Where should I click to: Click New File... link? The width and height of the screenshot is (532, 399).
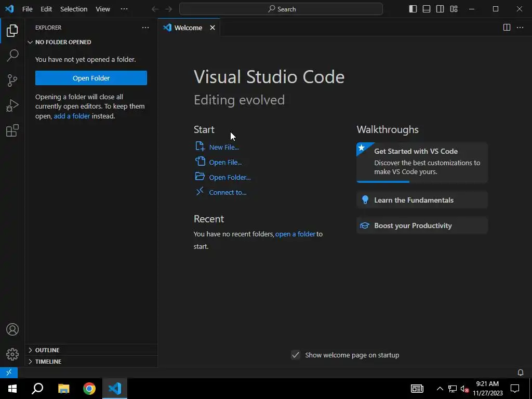pyautogui.click(x=224, y=147)
